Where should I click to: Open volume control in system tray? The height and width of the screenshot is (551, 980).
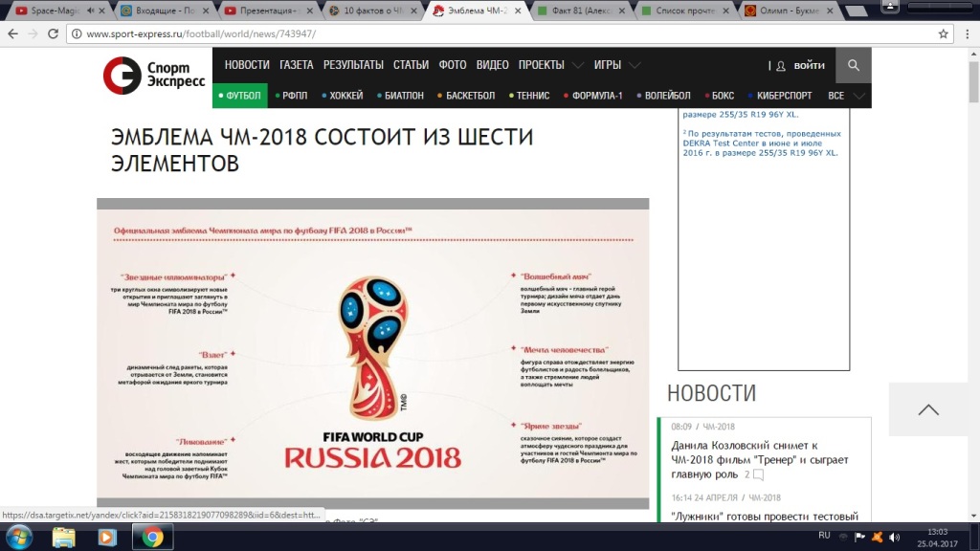(x=895, y=537)
